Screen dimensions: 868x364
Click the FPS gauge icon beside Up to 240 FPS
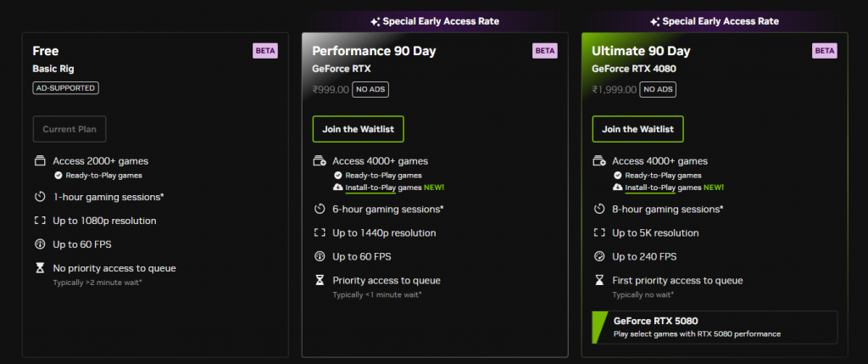click(599, 256)
